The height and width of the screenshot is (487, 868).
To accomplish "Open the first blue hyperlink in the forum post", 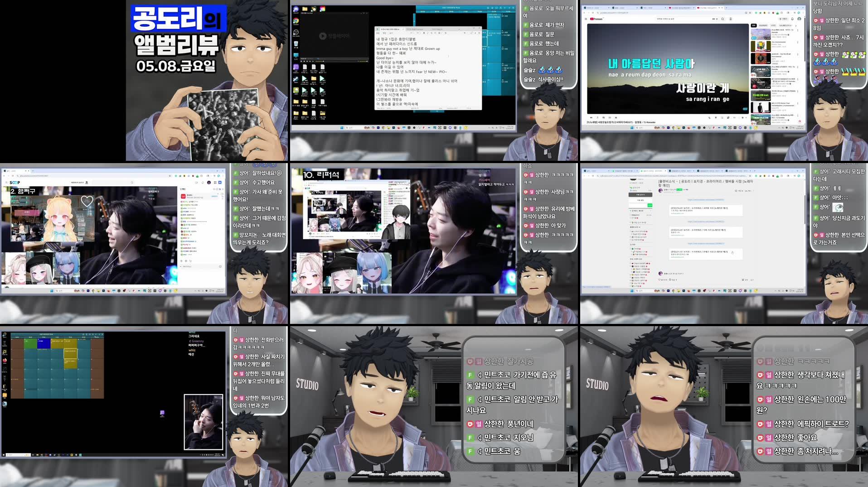I will [x=706, y=199].
